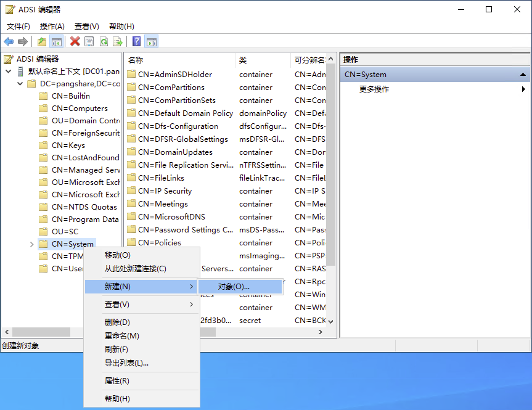
Task: Click 更多操作 in the actions pane
Action: pyautogui.click(x=374, y=89)
